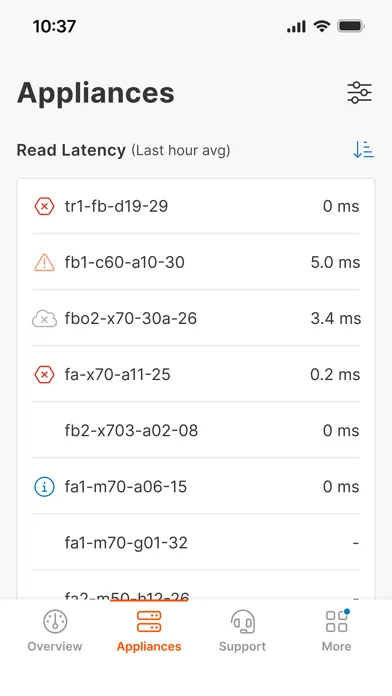This screenshot has width=392, height=696.
Task: Toggle the sort order icon
Action: pos(364,150)
